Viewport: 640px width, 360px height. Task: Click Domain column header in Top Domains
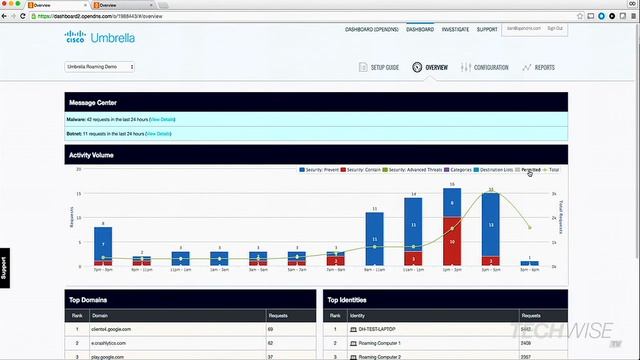click(x=178, y=316)
